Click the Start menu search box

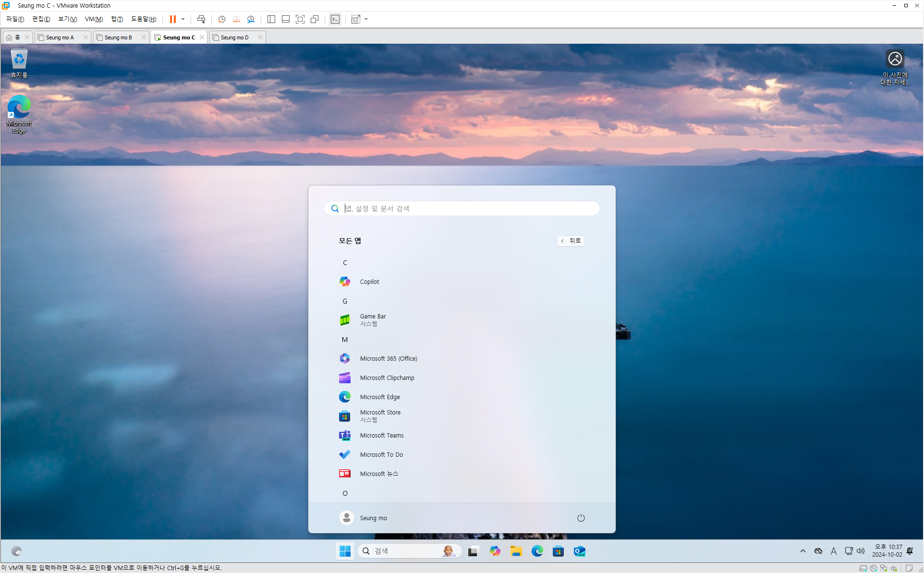461,208
